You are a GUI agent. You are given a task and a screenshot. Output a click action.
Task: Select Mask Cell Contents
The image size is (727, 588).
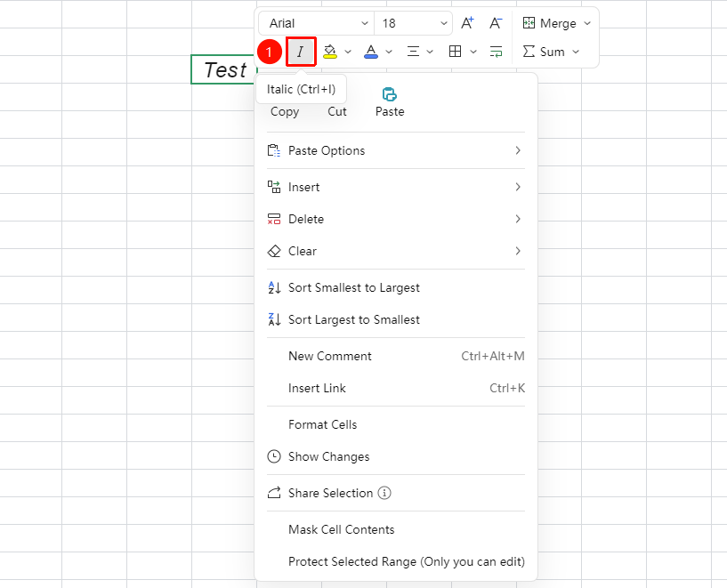[396, 529]
